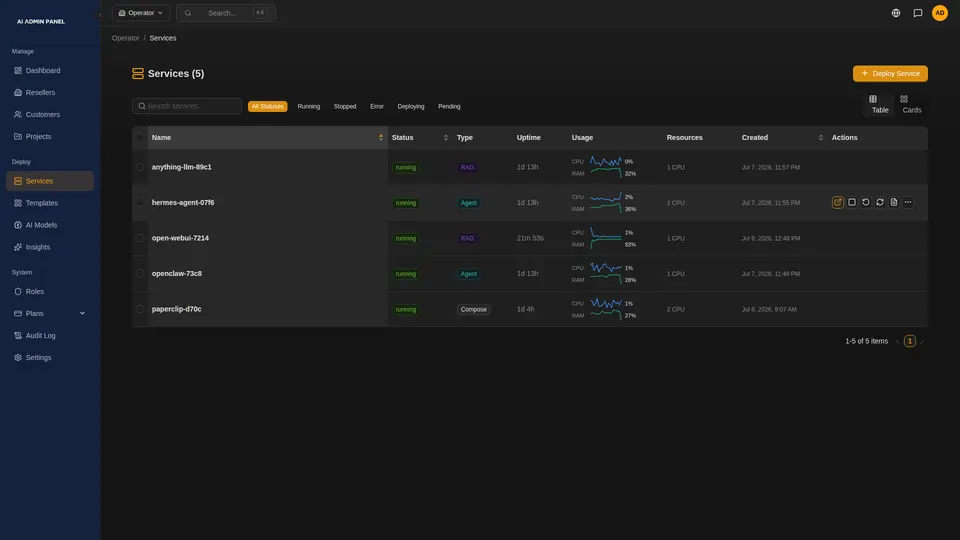Open Resellers in sidebar
This screenshot has width=960, height=540.
click(x=50, y=92)
